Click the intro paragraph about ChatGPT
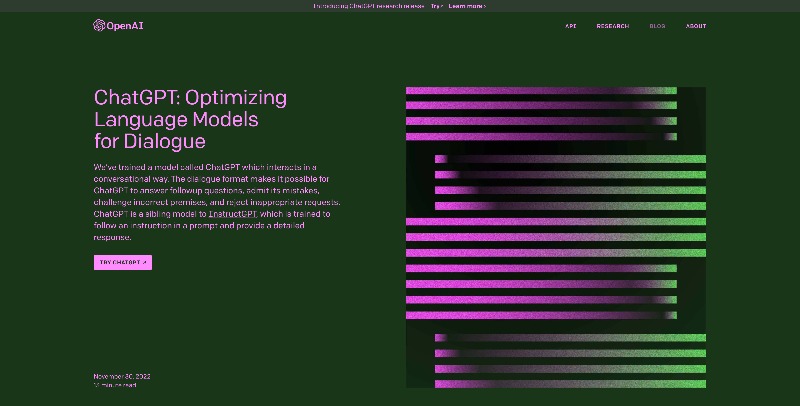800x406 pixels. pos(218,202)
